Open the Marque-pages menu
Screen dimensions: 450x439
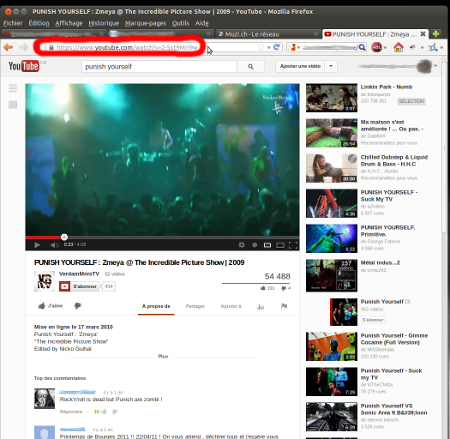coord(145,23)
